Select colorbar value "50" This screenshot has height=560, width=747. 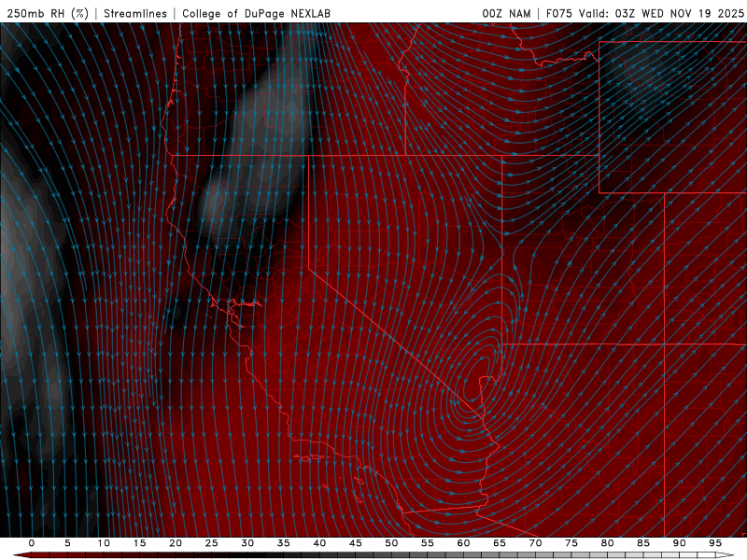click(x=391, y=543)
